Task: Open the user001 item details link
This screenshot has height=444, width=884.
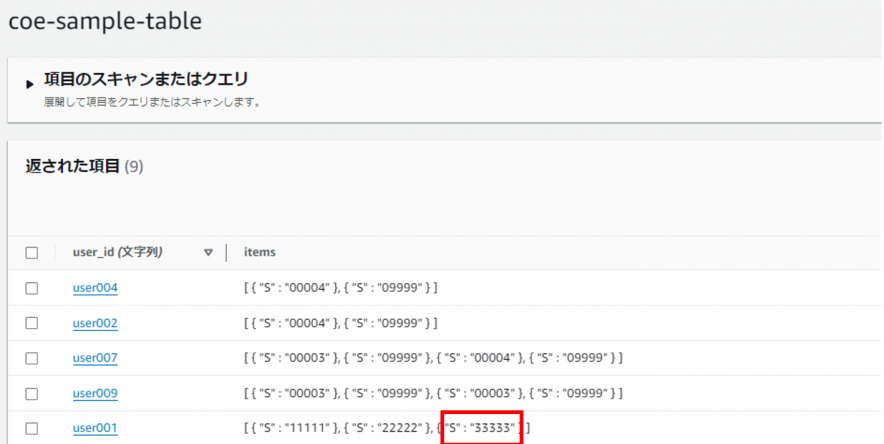Action: pos(95,428)
